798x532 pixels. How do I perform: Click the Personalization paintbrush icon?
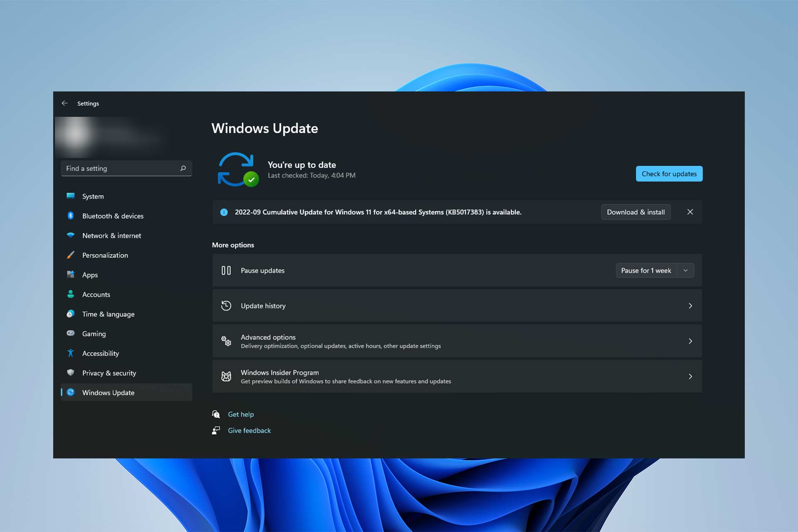71,255
